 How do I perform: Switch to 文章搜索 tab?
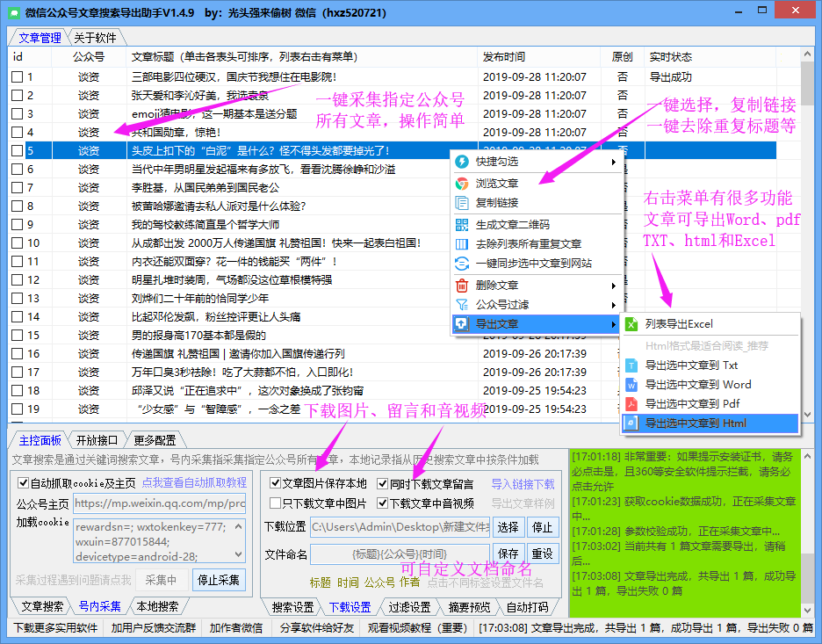tap(42, 607)
